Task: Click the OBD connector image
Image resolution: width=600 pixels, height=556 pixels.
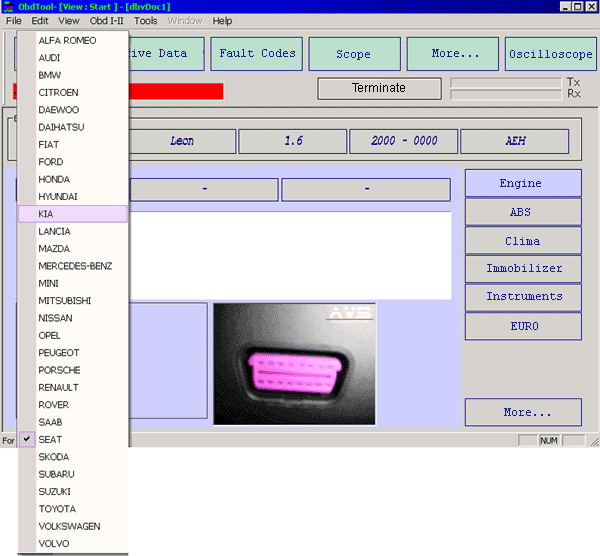Action: 294,364
